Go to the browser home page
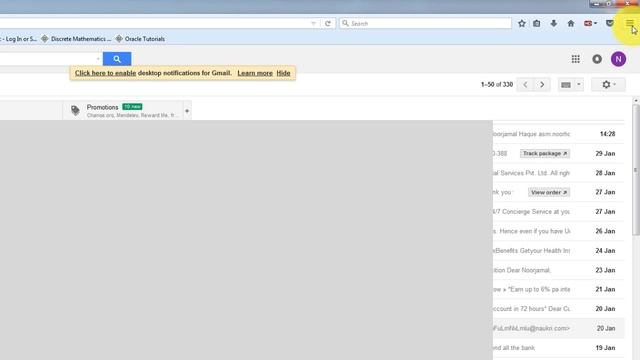640x360 pixels. [571, 24]
